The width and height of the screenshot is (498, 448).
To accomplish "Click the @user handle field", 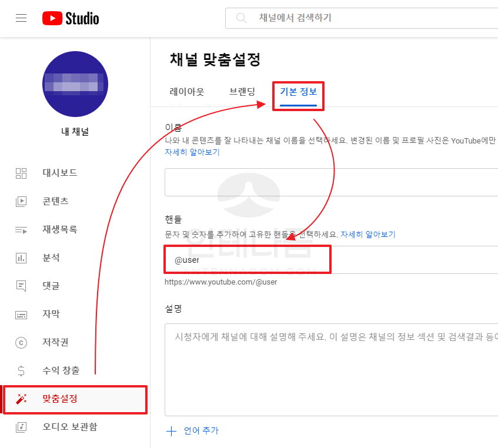I will click(x=331, y=260).
